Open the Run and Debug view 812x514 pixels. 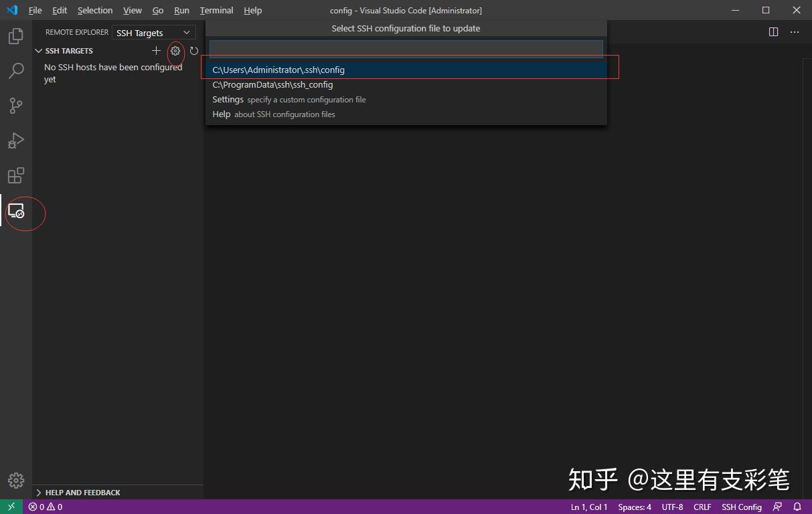coord(15,141)
